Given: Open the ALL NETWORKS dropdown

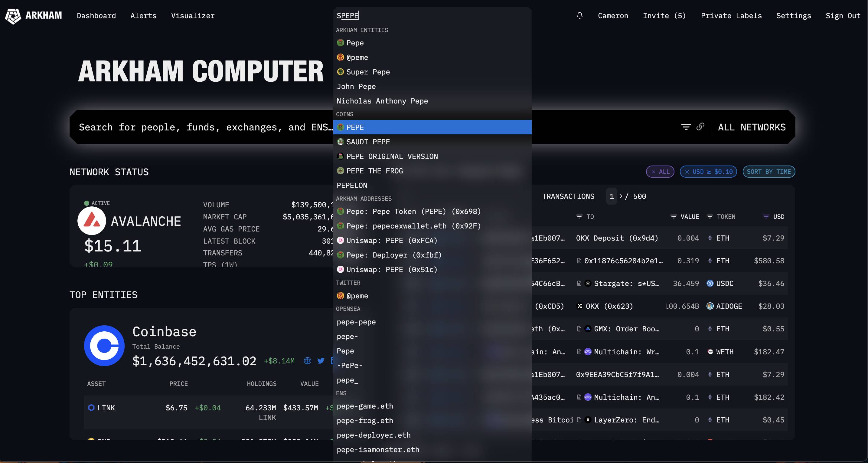Looking at the screenshot, I should pyautogui.click(x=752, y=127).
